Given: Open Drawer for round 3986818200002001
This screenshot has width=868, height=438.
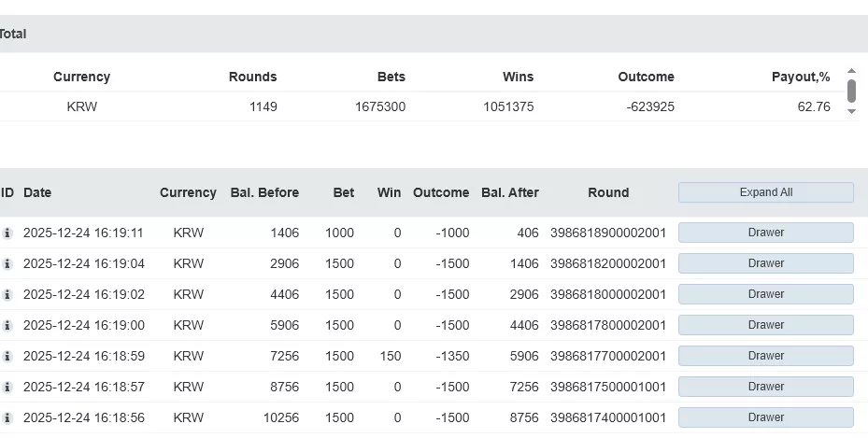Looking at the screenshot, I should tap(765, 263).
